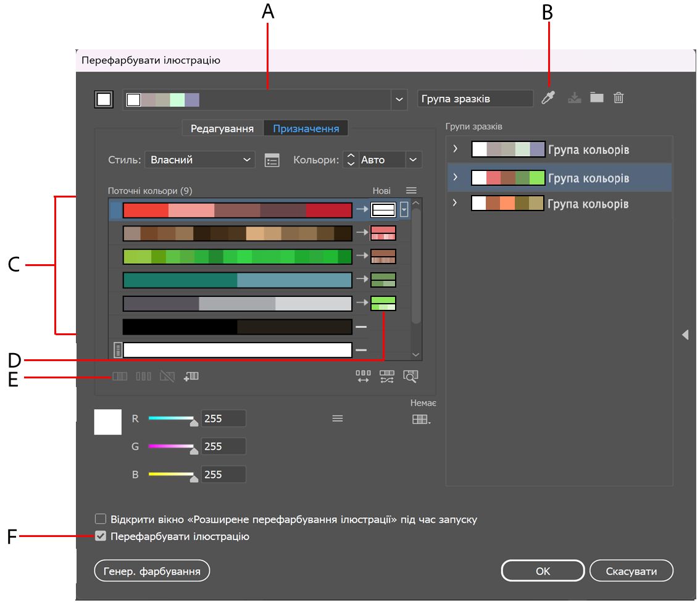Image resolution: width=700 pixels, height=608 pixels.
Task: Click the G value field showing 255
Action: [x=223, y=446]
